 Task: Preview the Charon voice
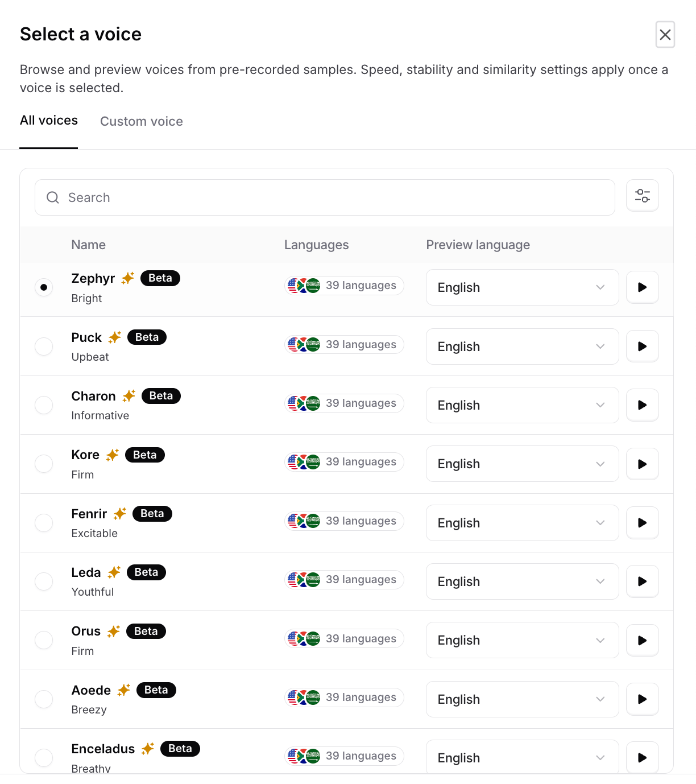click(x=643, y=405)
